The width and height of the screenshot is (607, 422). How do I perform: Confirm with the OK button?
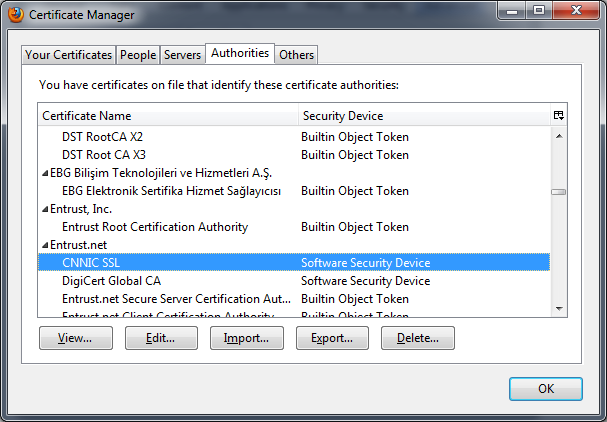pyautogui.click(x=545, y=389)
